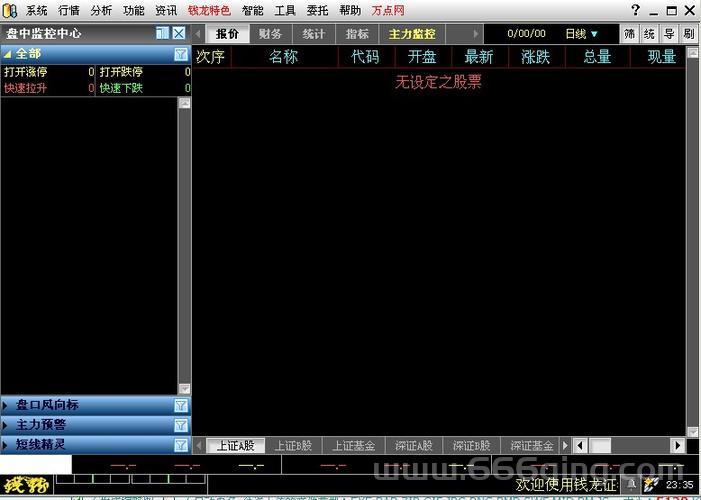Image resolution: width=701 pixels, height=500 pixels.
Task: Click the Qianlong app logo icon
Action: [9, 10]
